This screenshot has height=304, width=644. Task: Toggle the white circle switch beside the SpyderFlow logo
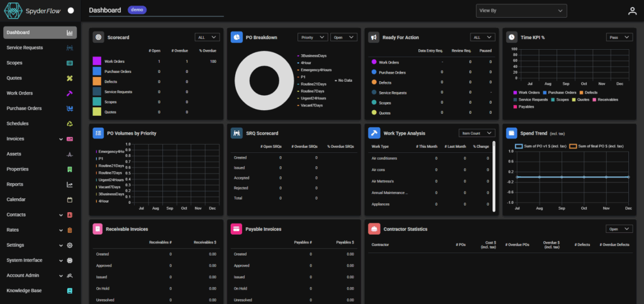click(x=70, y=11)
